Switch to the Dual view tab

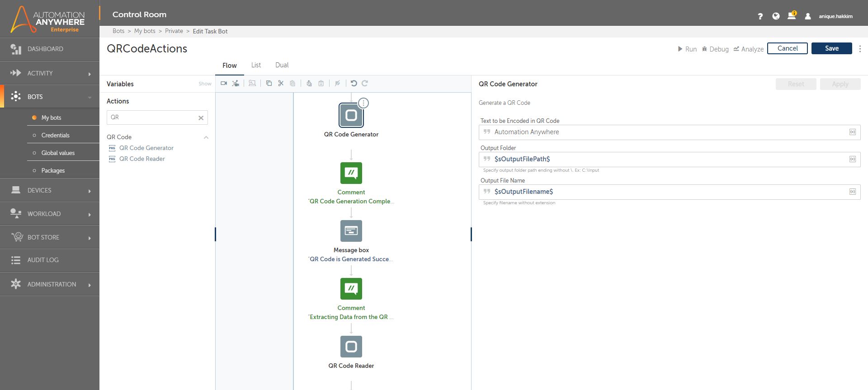[x=282, y=65]
